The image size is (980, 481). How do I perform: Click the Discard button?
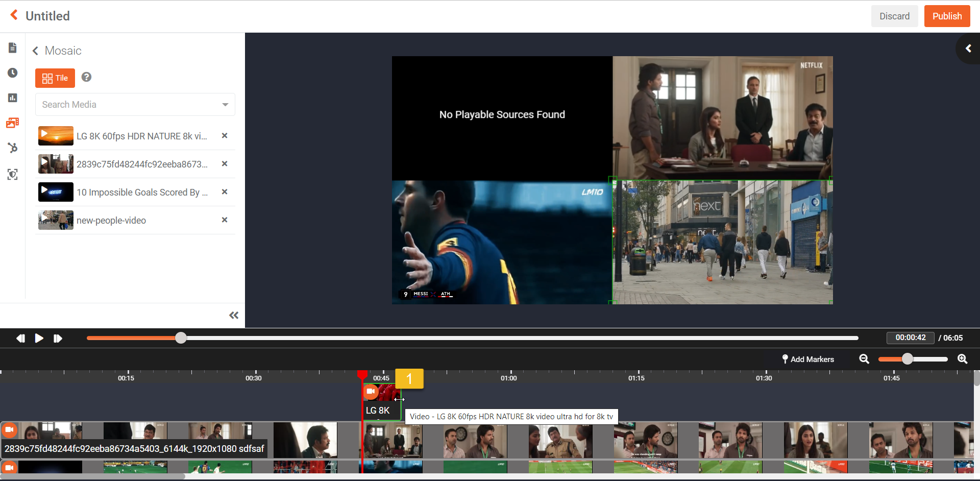pyautogui.click(x=894, y=16)
